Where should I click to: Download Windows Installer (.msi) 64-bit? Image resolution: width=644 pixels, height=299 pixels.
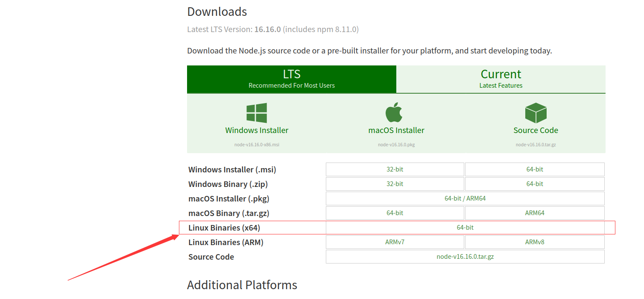[x=535, y=169]
